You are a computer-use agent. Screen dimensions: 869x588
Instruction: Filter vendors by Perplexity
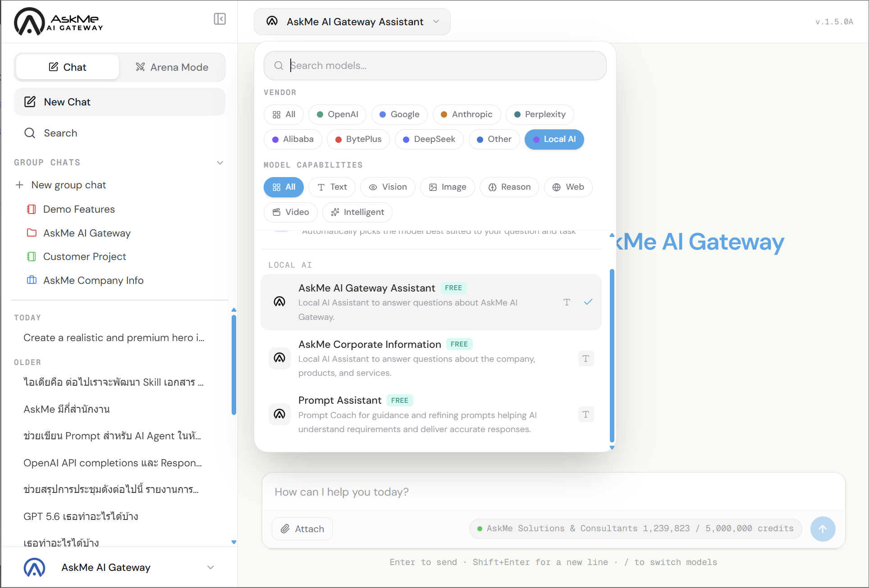pos(540,114)
